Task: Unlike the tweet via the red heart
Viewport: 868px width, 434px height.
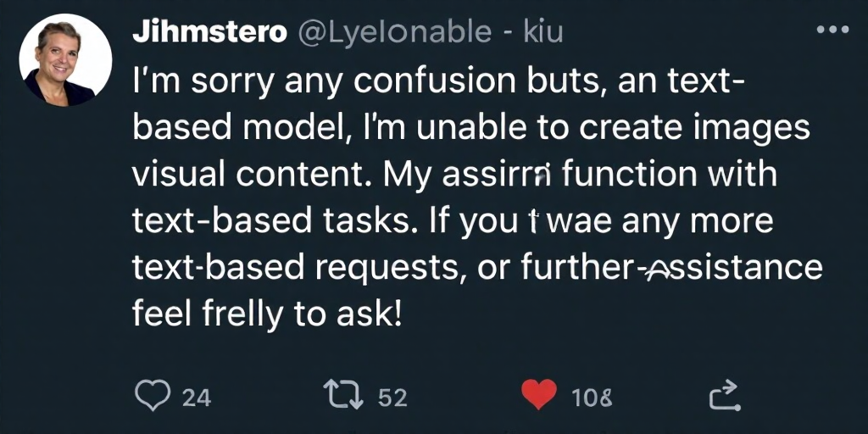Action: pyautogui.click(x=539, y=395)
